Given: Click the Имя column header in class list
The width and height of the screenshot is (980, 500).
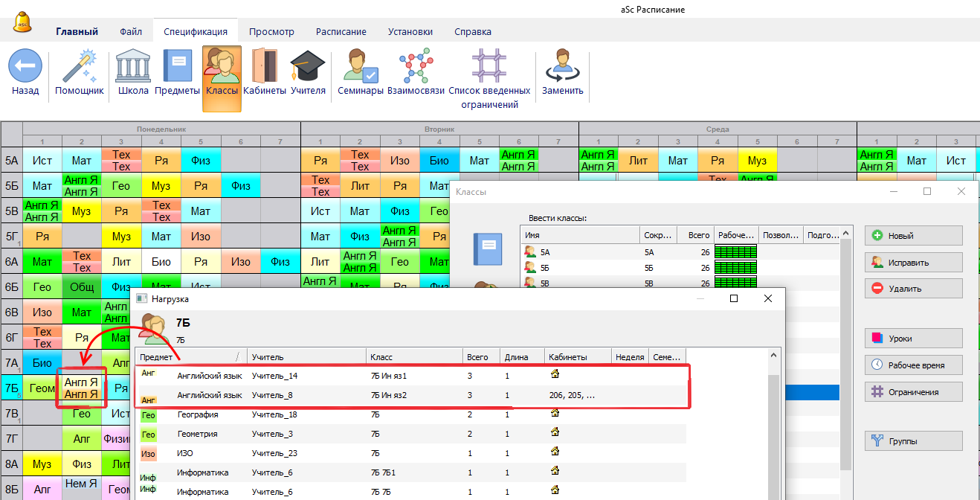Looking at the screenshot, I should [x=580, y=235].
